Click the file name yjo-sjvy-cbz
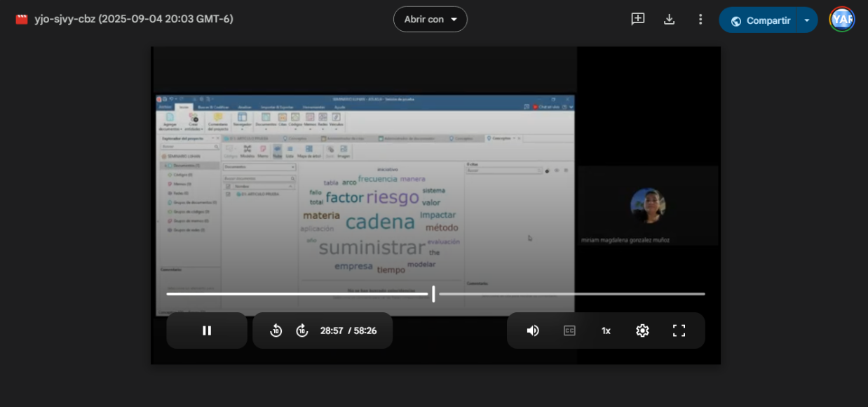The height and width of the screenshot is (407, 868). point(134,20)
